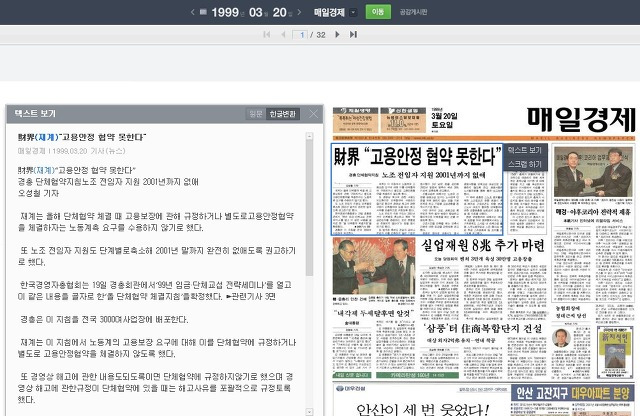Click the 제일생명 banner ad at top left
This screenshot has width=640, height=416.
click(355, 120)
